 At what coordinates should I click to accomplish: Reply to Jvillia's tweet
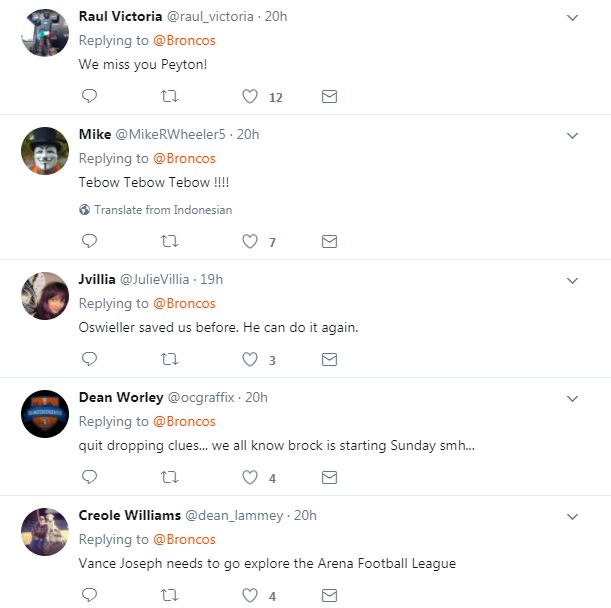click(89, 360)
